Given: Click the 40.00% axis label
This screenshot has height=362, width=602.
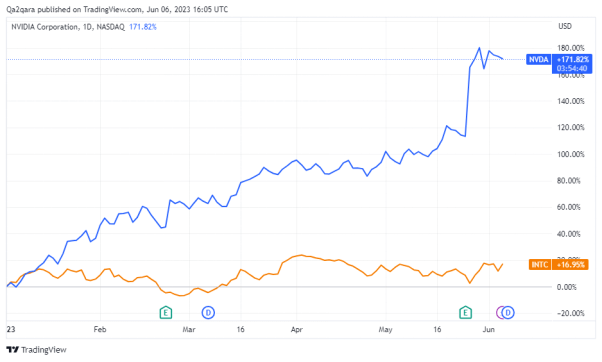Looking at the screenshot, I should coord(569,234).
